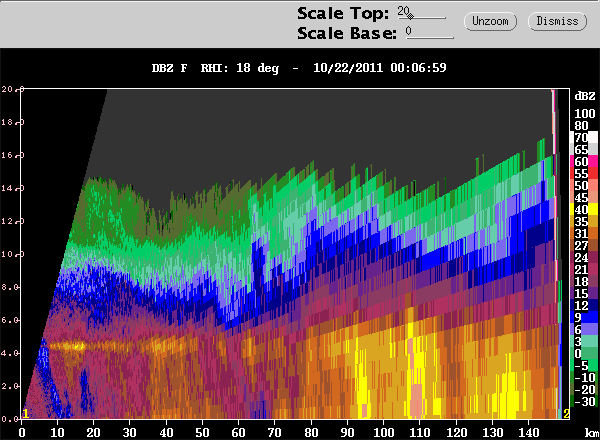This screenshot has width=600, height=440.
Task: Click the Unzoom button
Action: coord(490,21)
